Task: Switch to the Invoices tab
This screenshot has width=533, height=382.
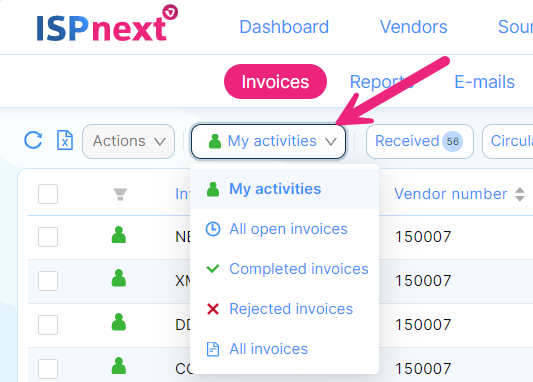Action: point(275,82)
